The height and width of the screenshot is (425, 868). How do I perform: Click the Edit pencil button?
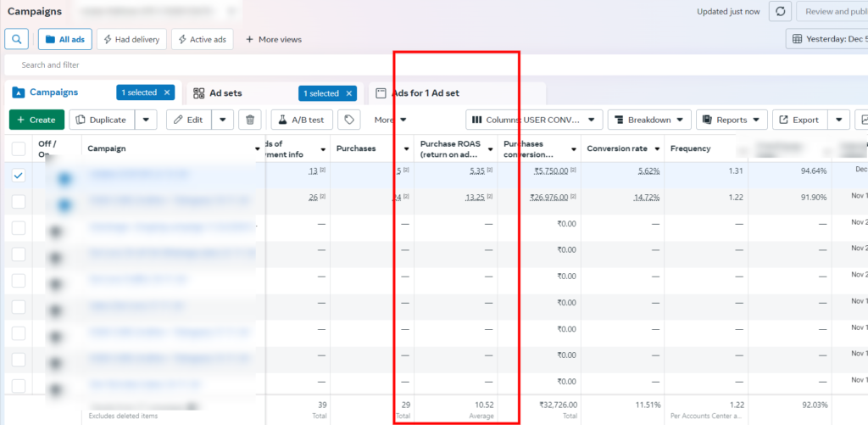click(x=189, y=120)
